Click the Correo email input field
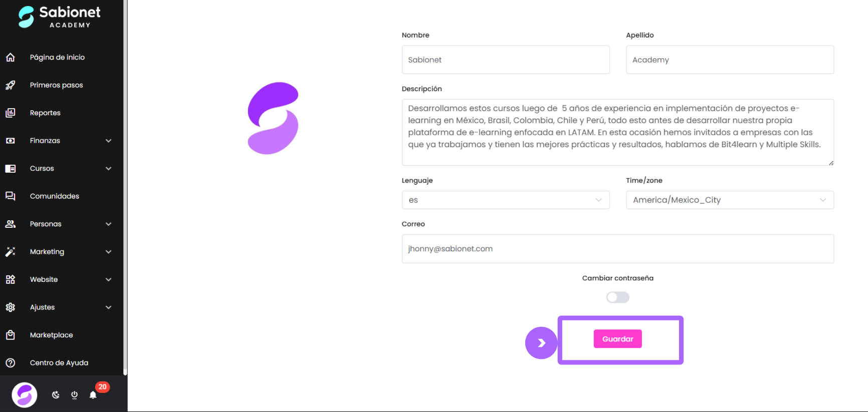868x412 pixels. [617, 249]
